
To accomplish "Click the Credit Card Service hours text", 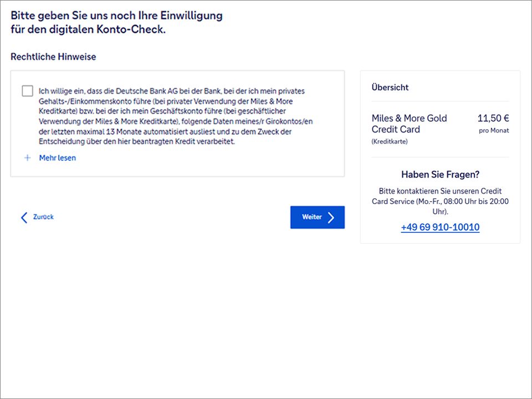I will [x=440, y=201].
